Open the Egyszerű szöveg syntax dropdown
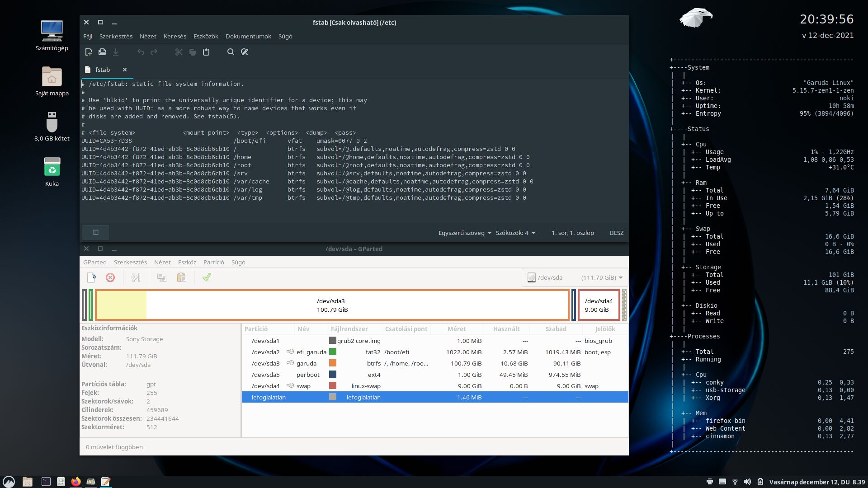This screenshot has height=488, width=868. pyautogui.click(x=465, y=233)
